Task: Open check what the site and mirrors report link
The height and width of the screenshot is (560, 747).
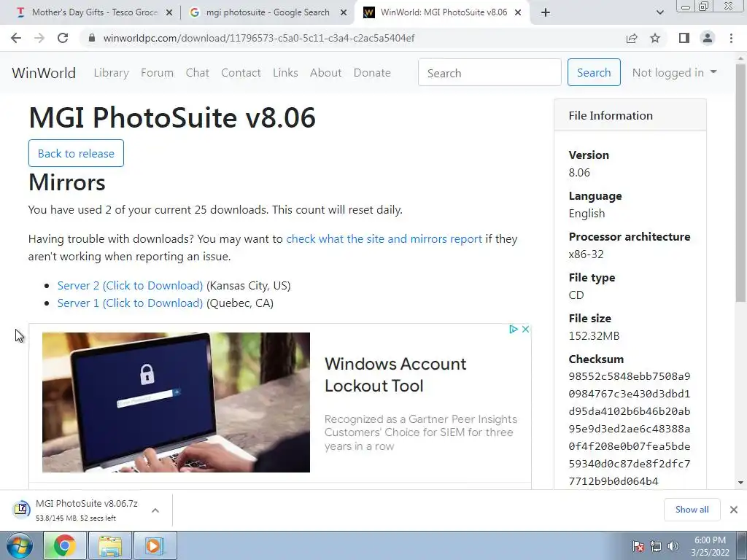Action: [384, 238]
